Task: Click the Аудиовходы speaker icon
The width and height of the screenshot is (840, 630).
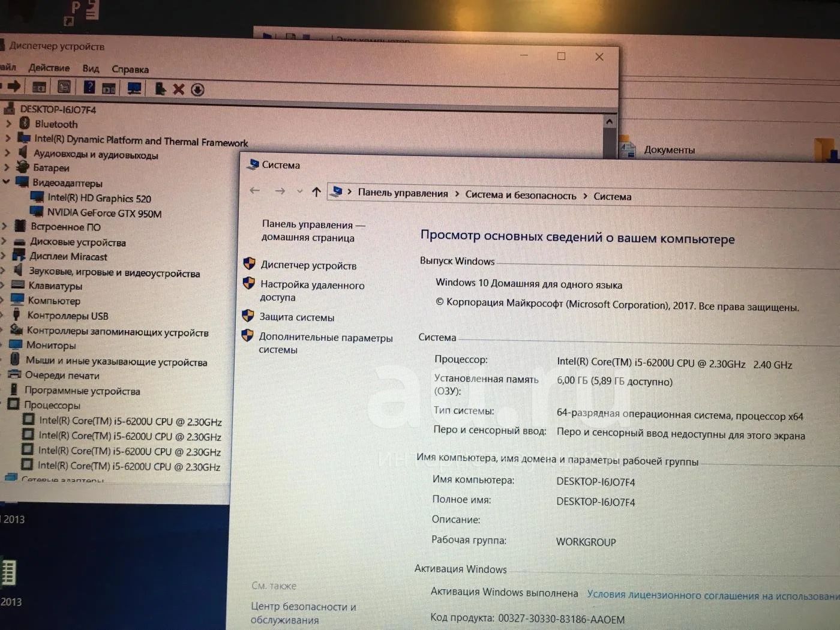Action: 23,152
